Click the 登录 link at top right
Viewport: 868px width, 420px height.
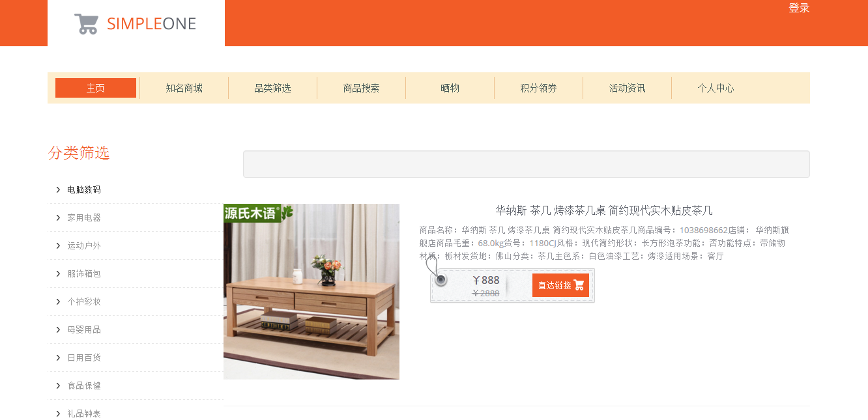799,8
